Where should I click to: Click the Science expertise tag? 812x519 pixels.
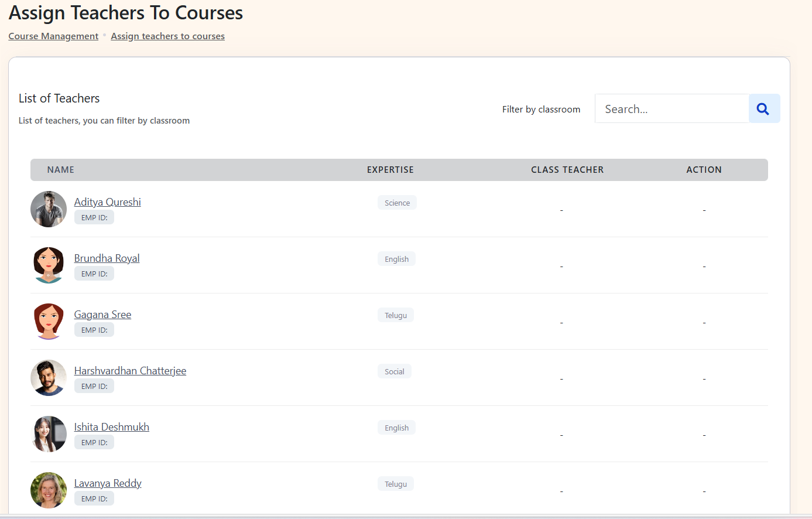(397, 203)
